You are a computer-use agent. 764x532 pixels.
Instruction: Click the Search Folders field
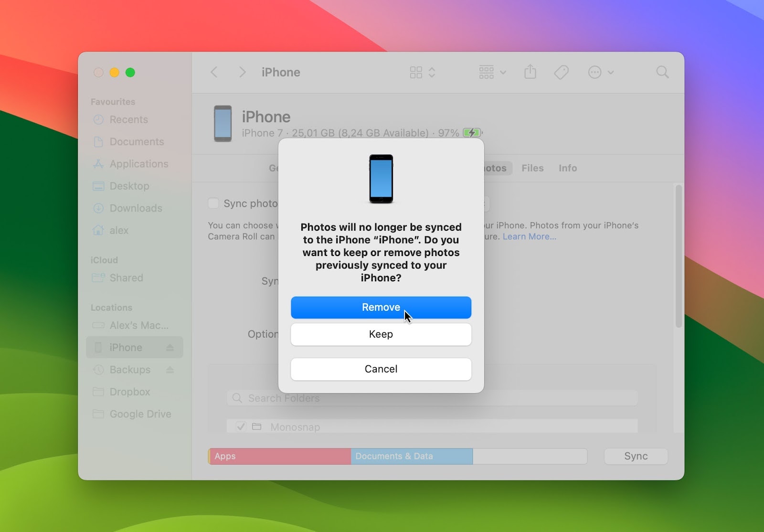(432, 398)
